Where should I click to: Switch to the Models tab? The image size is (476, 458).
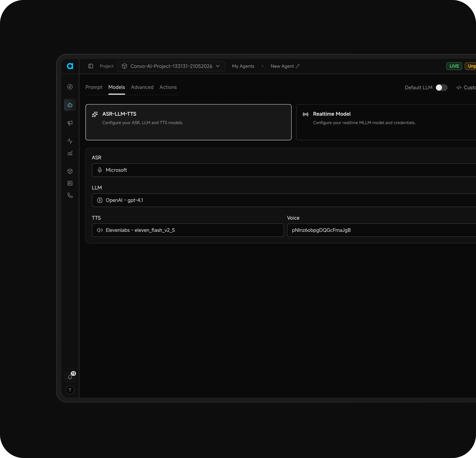[x=117, y=87]
